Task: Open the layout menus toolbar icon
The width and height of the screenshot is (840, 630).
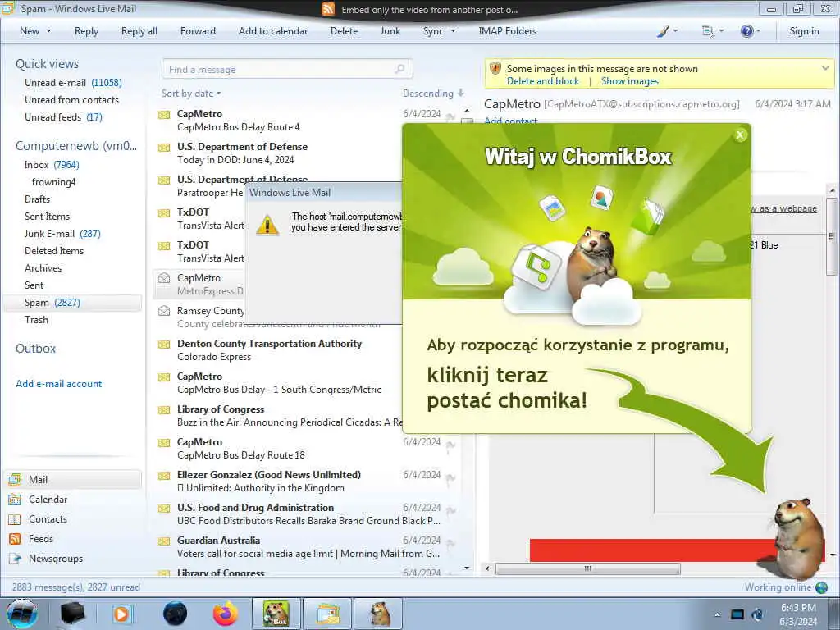Action: (x=708, y=31)
